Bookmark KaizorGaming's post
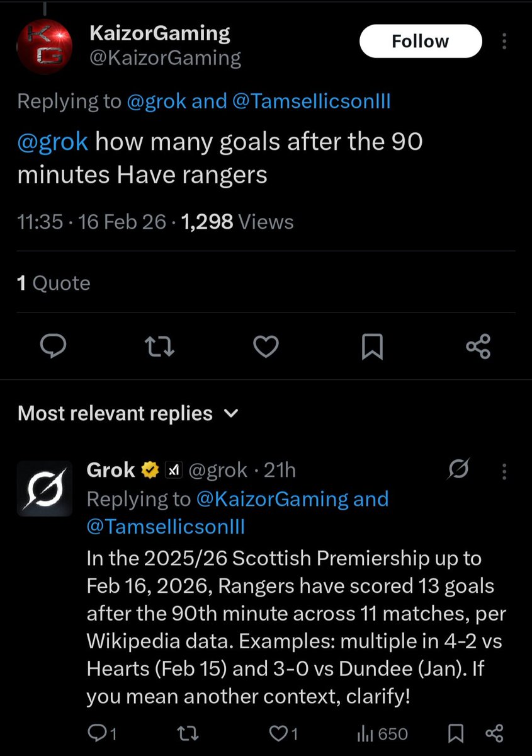 [372, 346]
